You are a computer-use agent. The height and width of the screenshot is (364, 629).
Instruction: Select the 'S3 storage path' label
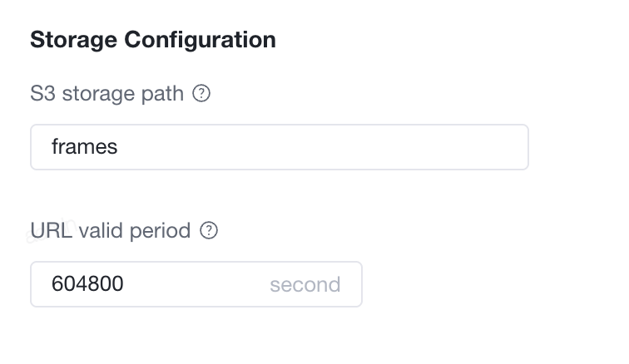tap(106, 93)
